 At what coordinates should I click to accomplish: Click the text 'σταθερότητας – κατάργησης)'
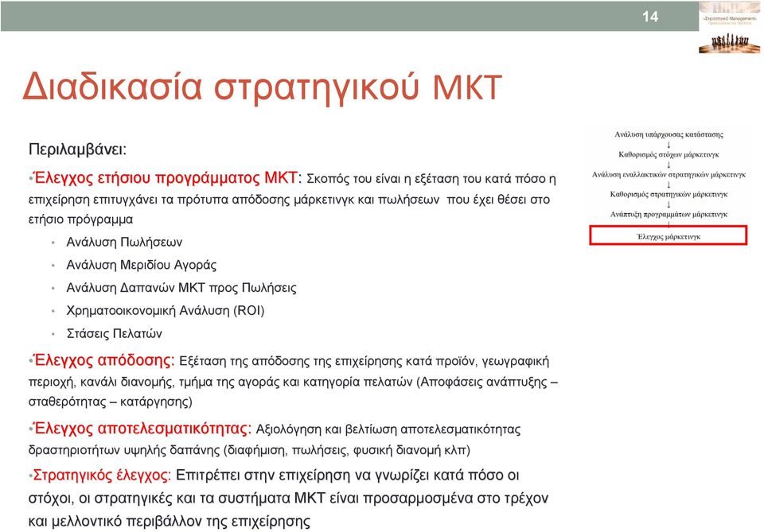pyautogui.click(x=110, y=402)
